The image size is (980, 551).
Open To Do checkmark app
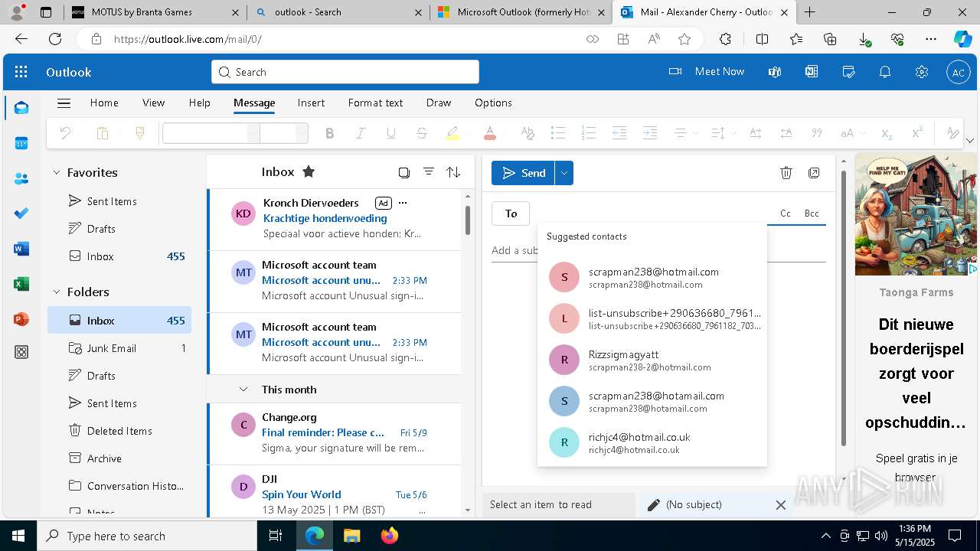coord(21,214)
